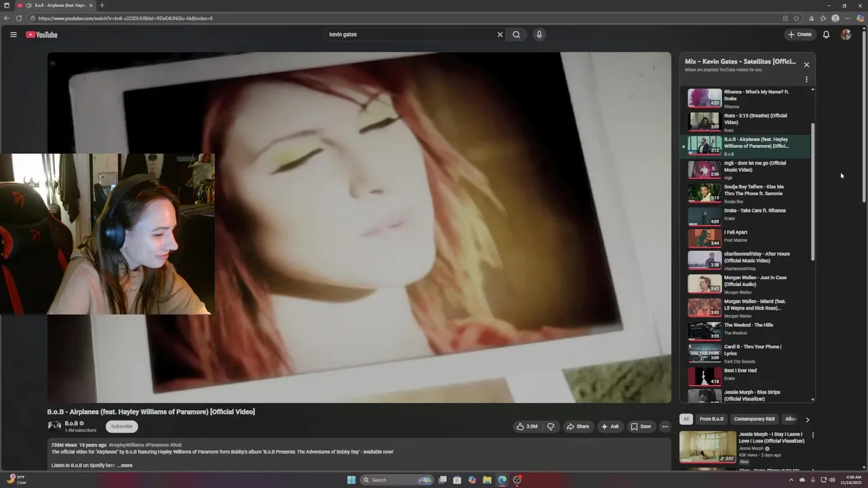Select the Contemporary R&B chip
868x488 pixels.
point(754,419)
